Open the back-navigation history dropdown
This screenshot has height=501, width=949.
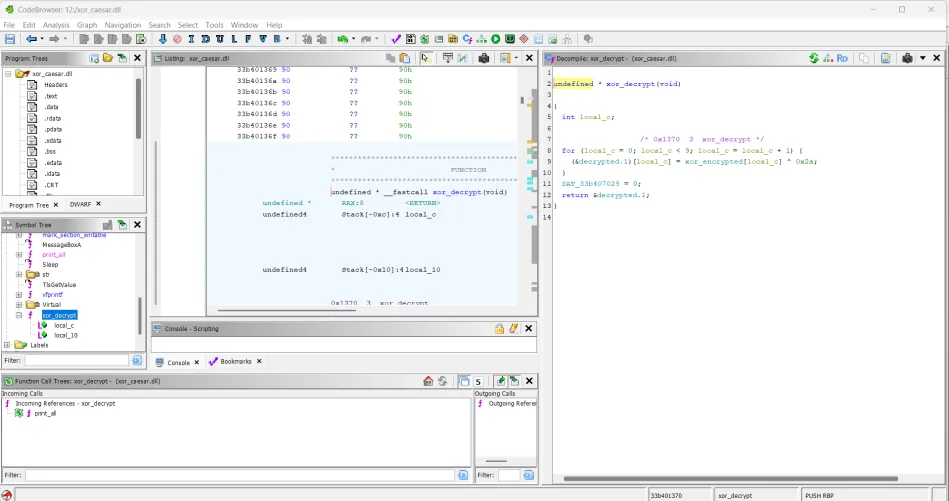[x=42, y=39]
